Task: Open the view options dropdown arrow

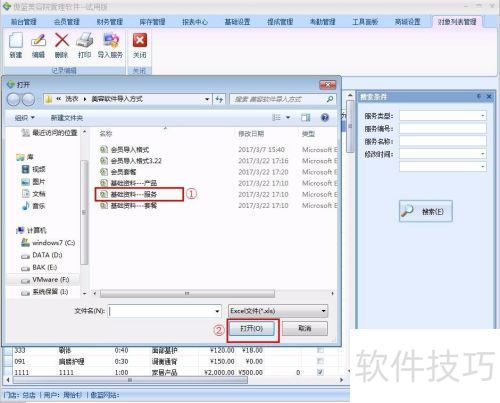Action: [x=288, y=117]
